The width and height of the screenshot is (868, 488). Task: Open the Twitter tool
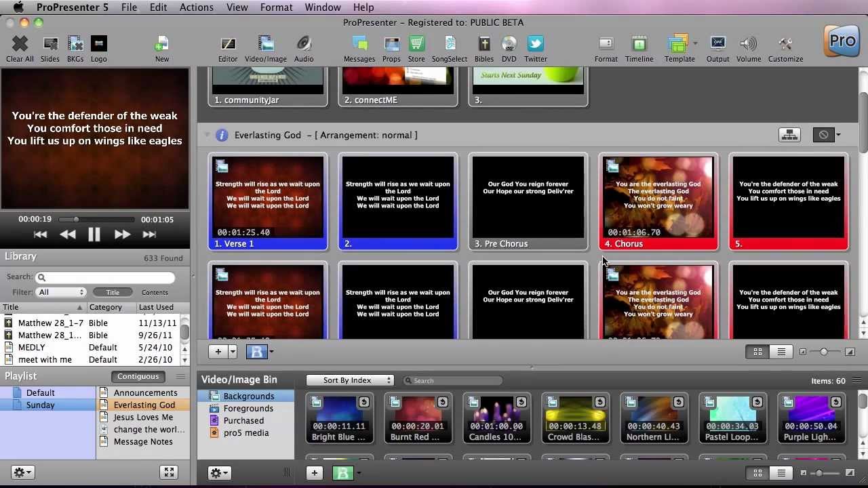(x=536, y=45)
